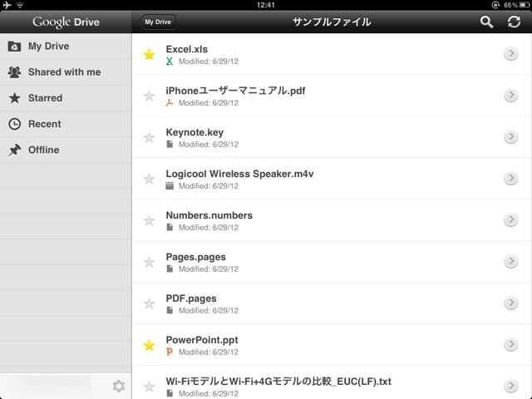Star the Numbers.numbers file
This screenshot has width=532, height=399.
coord(149,220)
